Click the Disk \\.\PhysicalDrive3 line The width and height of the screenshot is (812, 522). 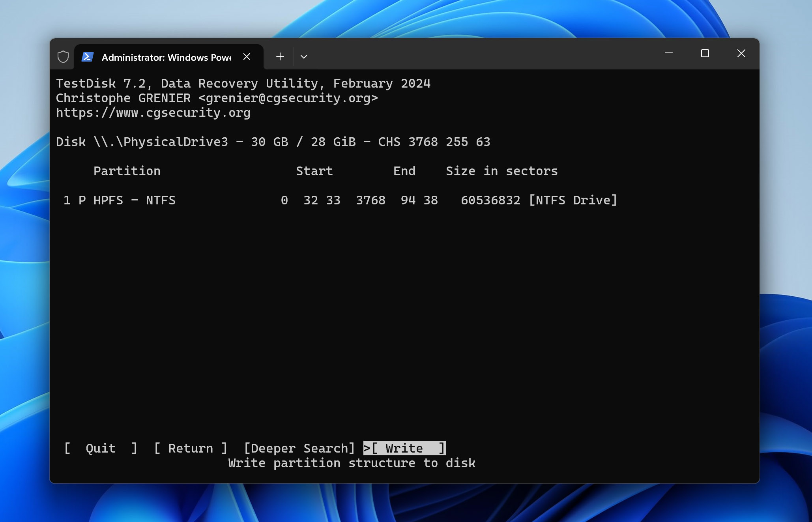click(273, 142)
